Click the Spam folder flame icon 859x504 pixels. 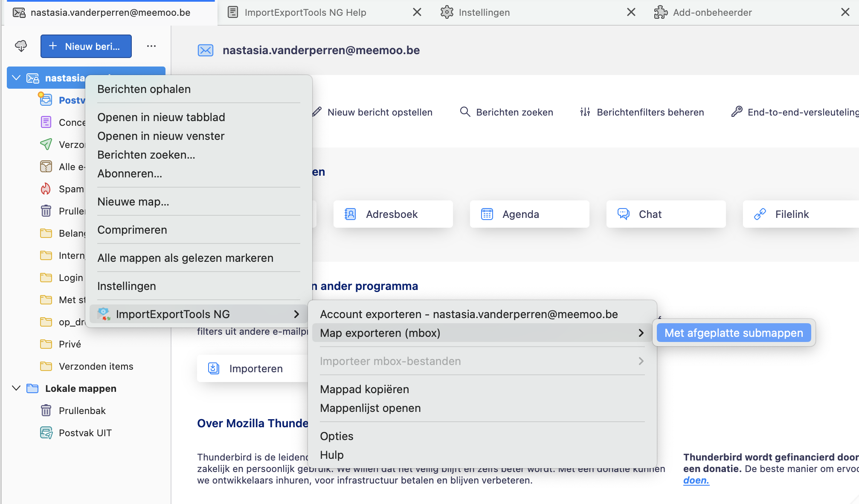pyautogui.click(x=46, y=189)
